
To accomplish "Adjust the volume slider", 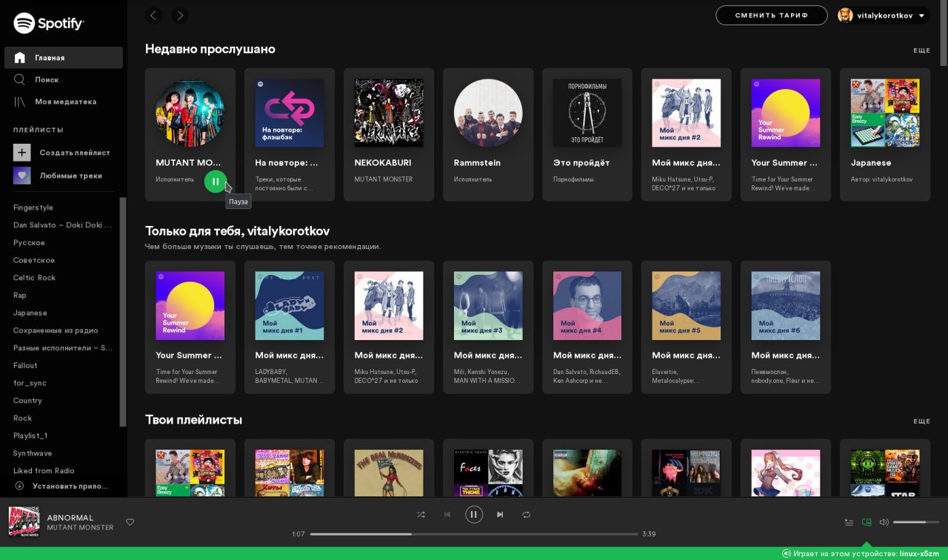I will (x=915, y=522).
